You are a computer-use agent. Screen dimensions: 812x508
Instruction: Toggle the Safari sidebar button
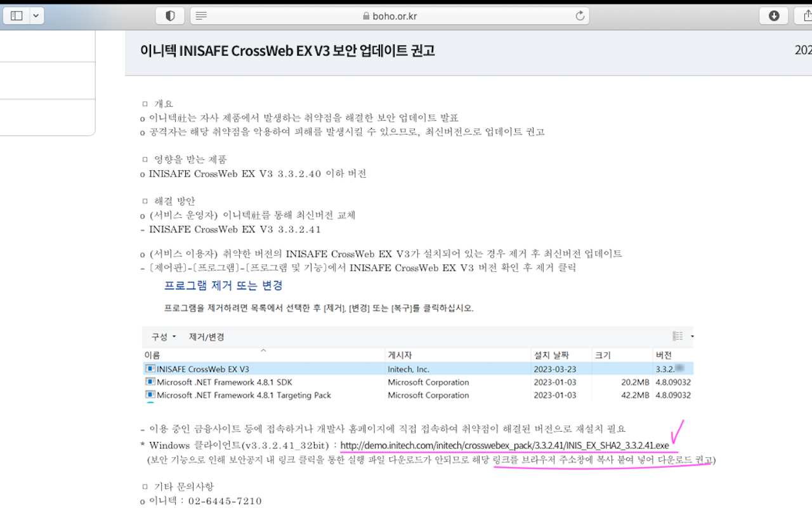(16, 16)
